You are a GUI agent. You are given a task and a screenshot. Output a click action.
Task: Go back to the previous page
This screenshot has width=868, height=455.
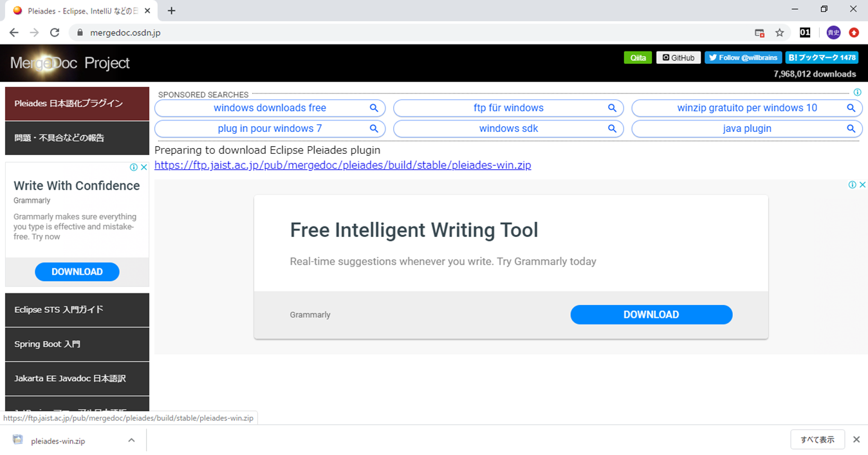point(14,32)
